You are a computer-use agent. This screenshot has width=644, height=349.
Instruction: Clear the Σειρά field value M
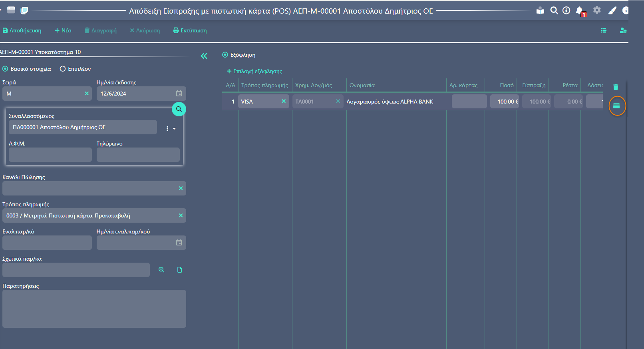(87, 94)
